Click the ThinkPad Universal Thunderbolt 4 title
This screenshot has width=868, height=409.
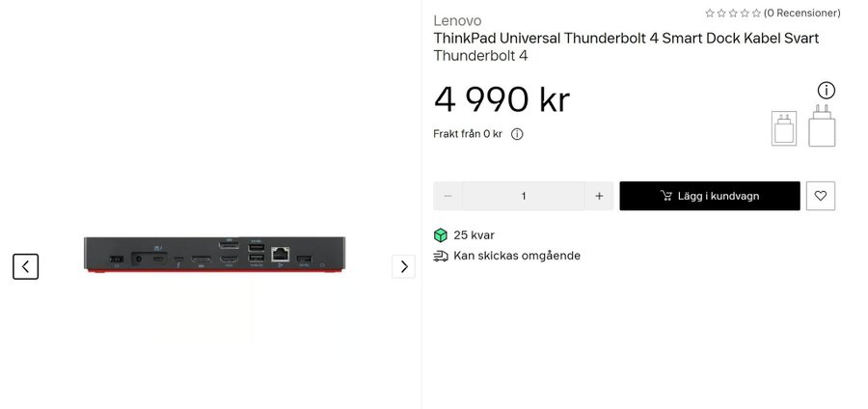626,39
